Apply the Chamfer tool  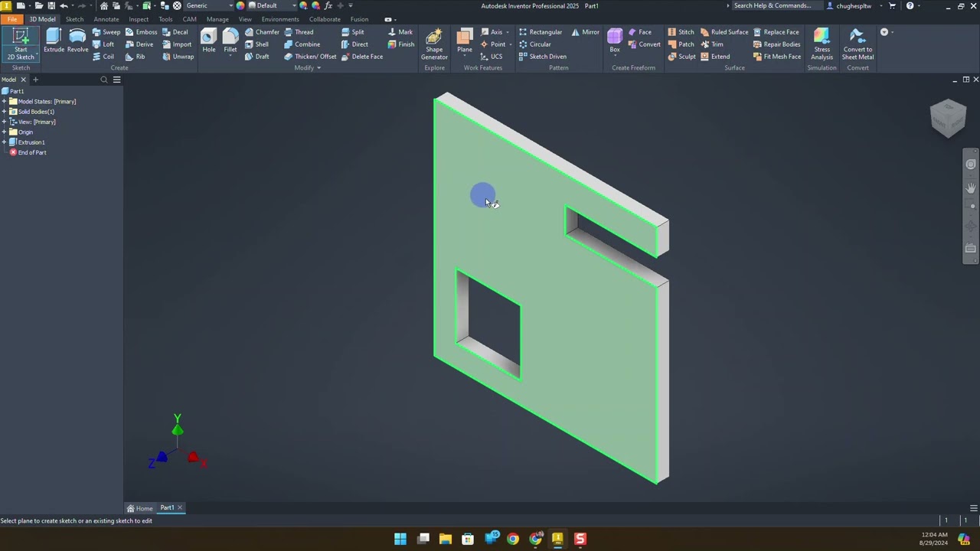(x=262, y=32)
